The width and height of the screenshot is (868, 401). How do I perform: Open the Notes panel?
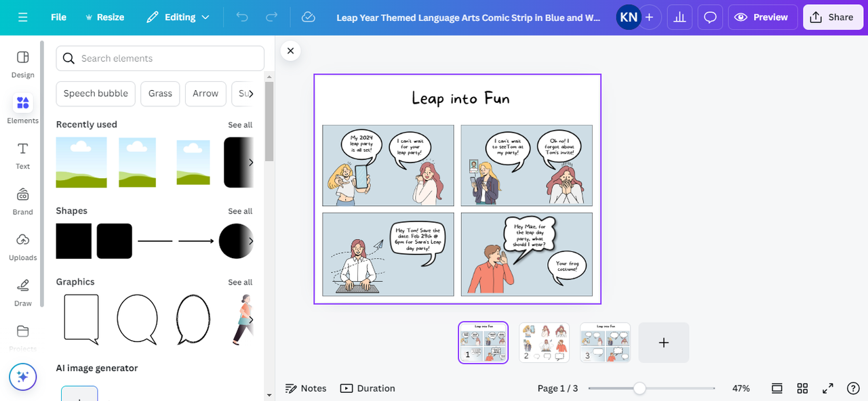coord(306,388)
